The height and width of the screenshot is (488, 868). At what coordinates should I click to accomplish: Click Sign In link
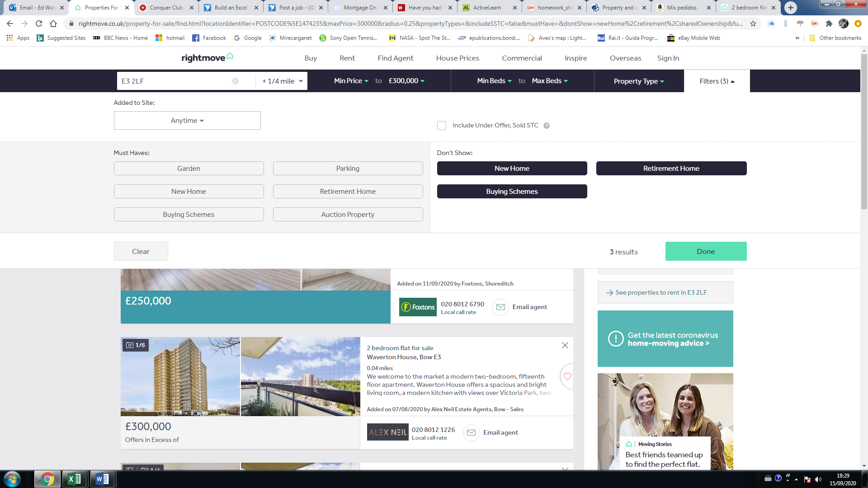pos(668,58)
